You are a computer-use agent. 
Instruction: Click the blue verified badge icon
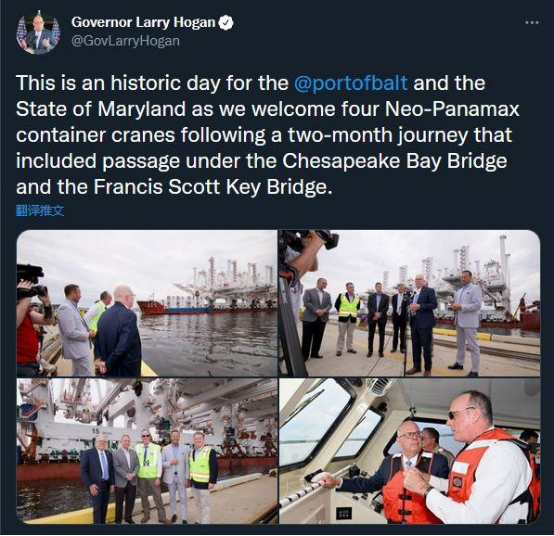click(x=226, y=23)
